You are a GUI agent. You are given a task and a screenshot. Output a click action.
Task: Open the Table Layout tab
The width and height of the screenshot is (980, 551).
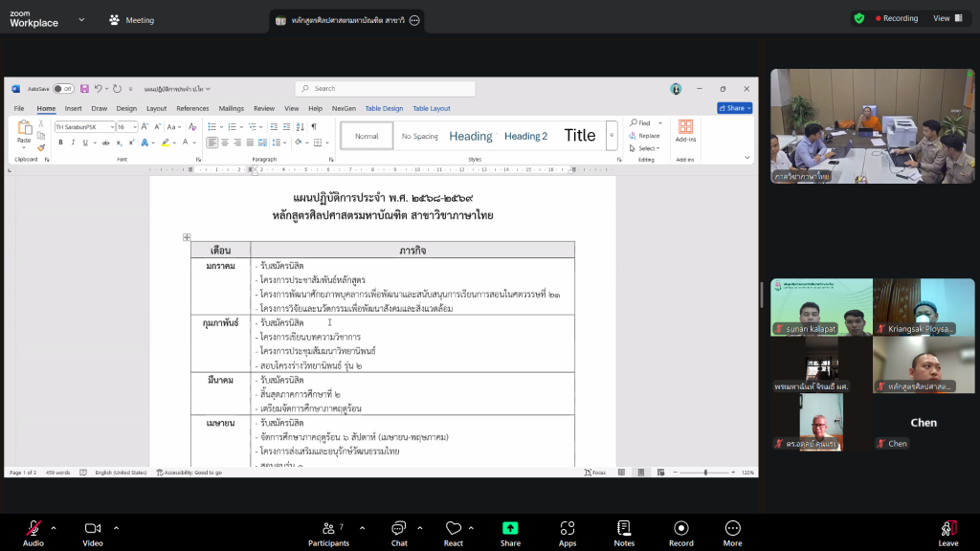pyautogui.click(x=432, y=109)
